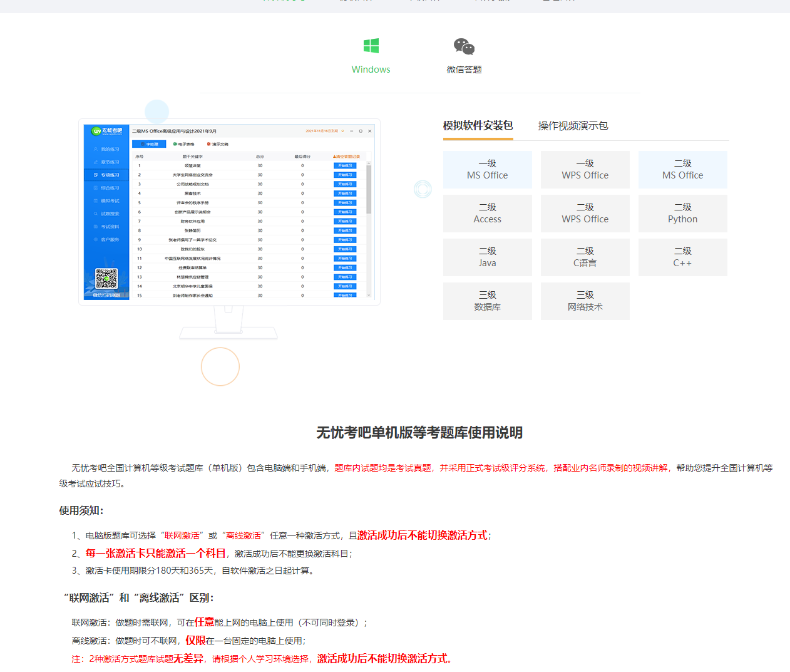The width and height of the screenshot is (790, 672).
Task: Click the WeChat QR code in preview
Action: pyautogui.click(x=106, y=279)
